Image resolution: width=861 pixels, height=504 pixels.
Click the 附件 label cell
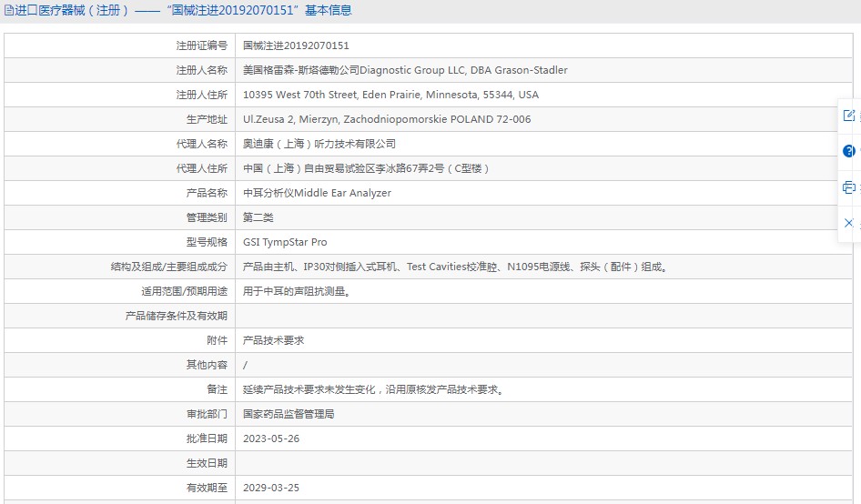(x=120, y=340)
